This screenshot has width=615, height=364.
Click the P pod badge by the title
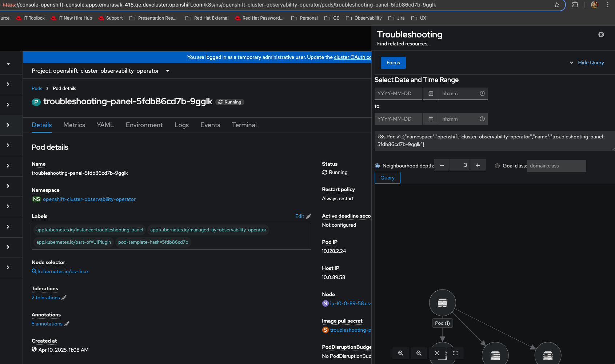[36, 102]
